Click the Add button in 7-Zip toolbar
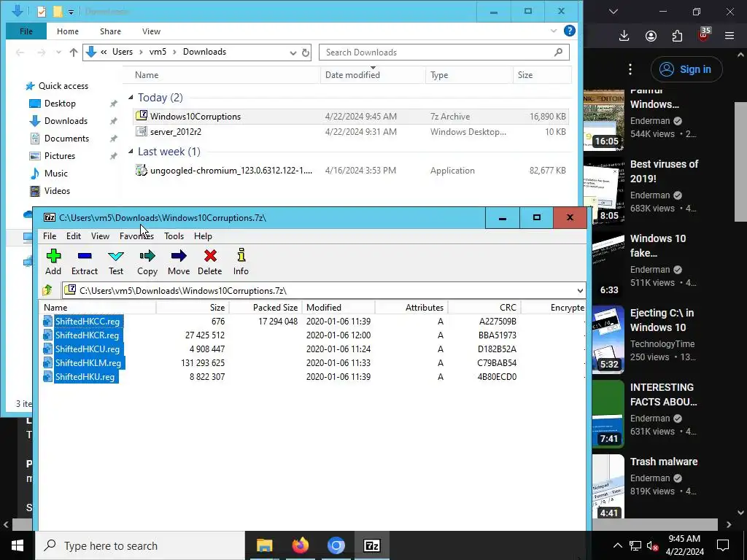Viewport: 747px width, 560px height. 53,262
